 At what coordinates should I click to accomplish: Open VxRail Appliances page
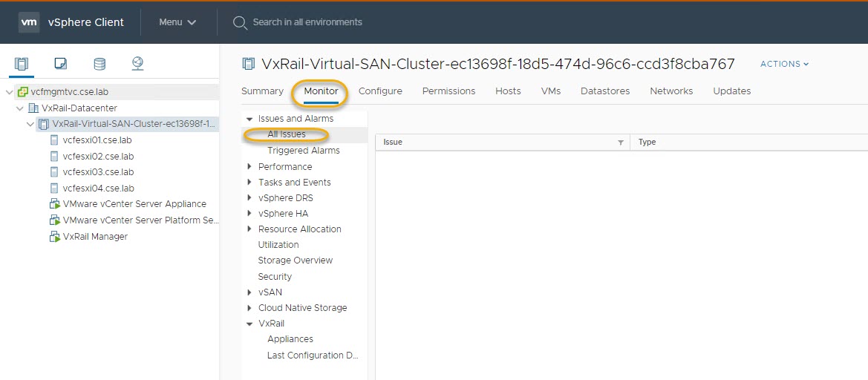click(290, 339)
